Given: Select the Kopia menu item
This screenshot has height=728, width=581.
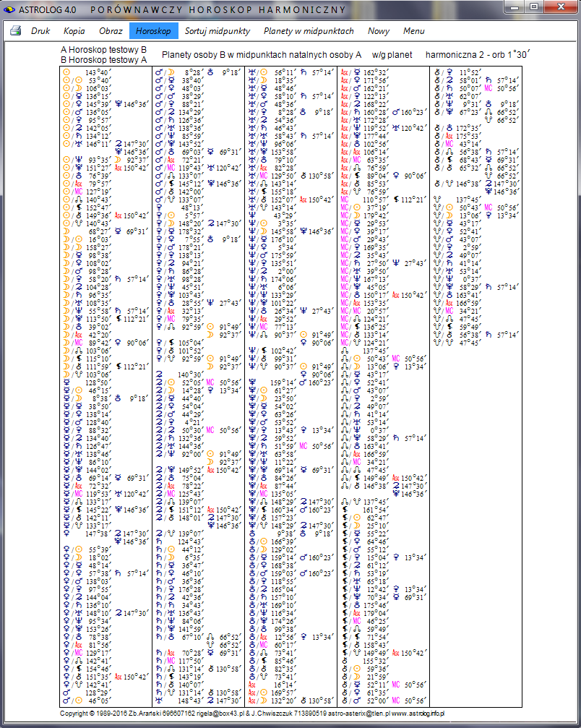Looking at the screenshot, I should pos(74,31).
